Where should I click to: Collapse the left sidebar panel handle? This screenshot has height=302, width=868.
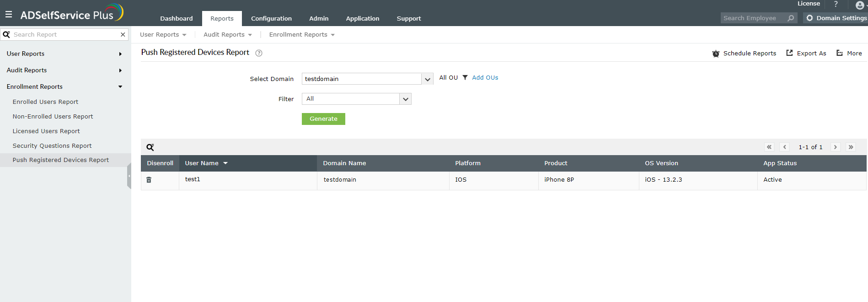point(129,176)
